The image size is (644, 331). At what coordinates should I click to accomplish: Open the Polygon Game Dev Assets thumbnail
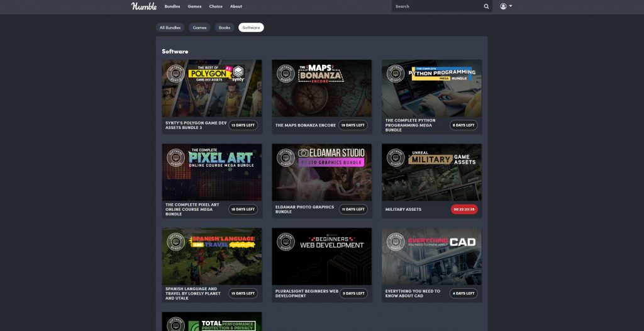click(211, 88)
